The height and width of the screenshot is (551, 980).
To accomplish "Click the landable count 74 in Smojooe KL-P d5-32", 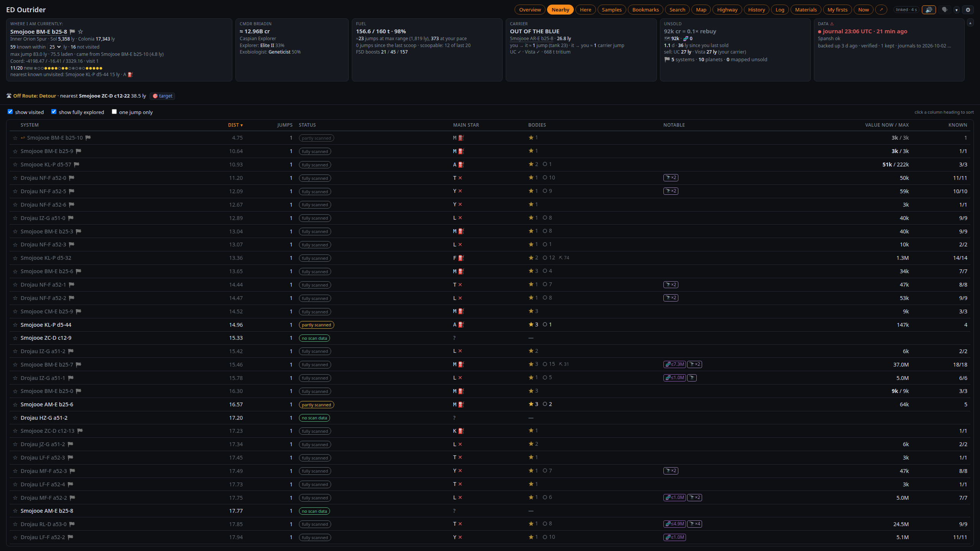I will 564,258.
